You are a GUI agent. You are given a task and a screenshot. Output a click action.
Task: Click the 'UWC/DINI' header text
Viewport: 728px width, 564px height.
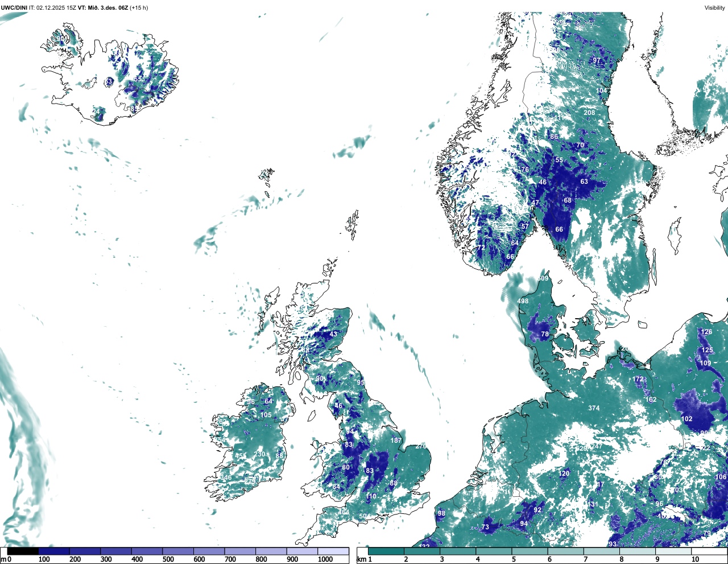pyautogui.click(x=14, y=8)
